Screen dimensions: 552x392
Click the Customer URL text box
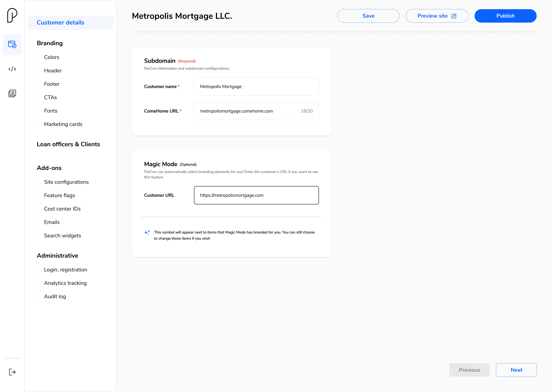coord(256,195)
